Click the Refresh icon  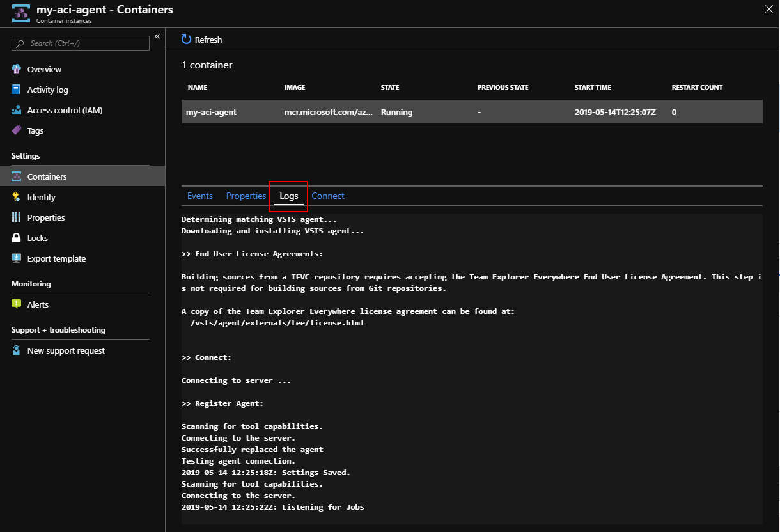pos(186,40)
